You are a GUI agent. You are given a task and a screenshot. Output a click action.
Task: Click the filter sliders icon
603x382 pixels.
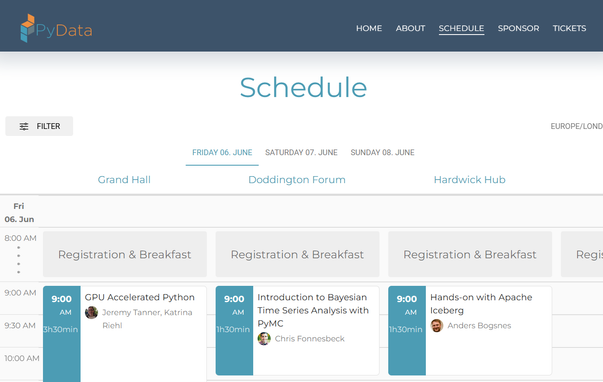24,126
